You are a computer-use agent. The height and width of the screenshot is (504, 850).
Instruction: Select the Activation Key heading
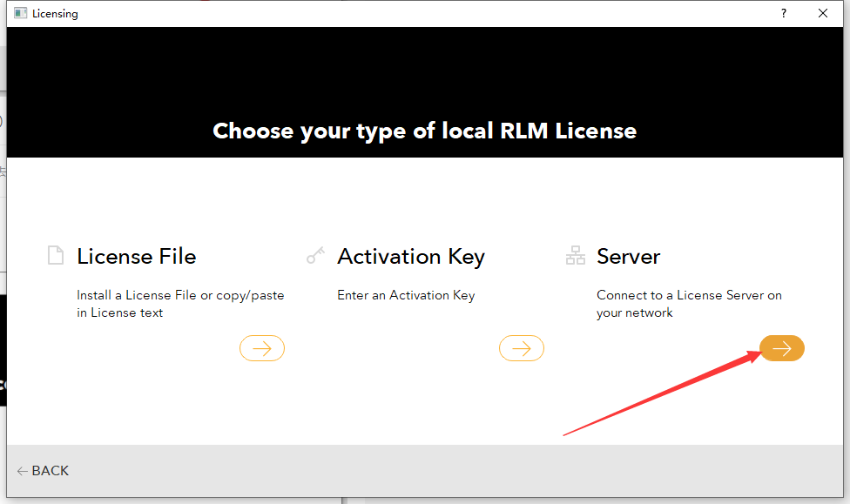pyautogui.click(x=411, y=257)
